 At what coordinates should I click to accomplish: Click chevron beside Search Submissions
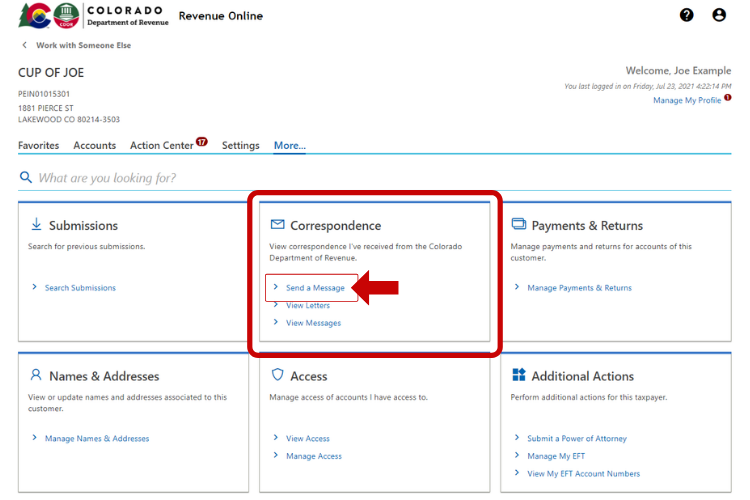35,287
